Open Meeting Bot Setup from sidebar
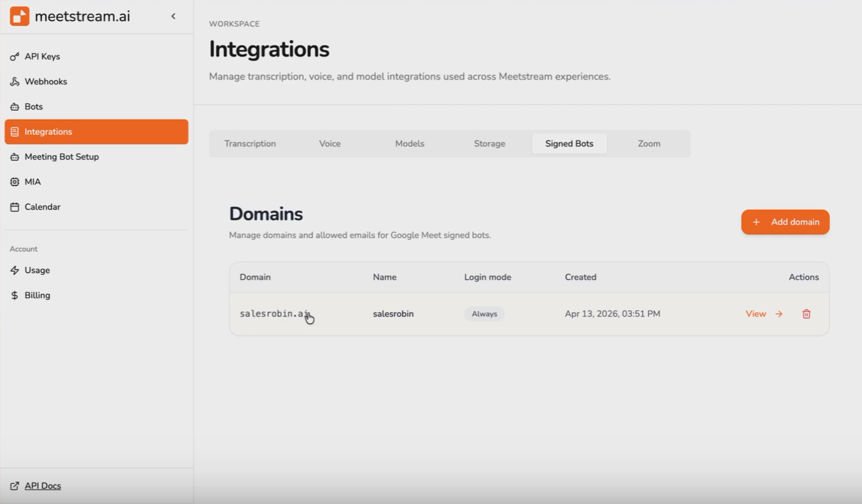This screenshot has height=504, width=862. pyautogui.click(x=61, y=157)
